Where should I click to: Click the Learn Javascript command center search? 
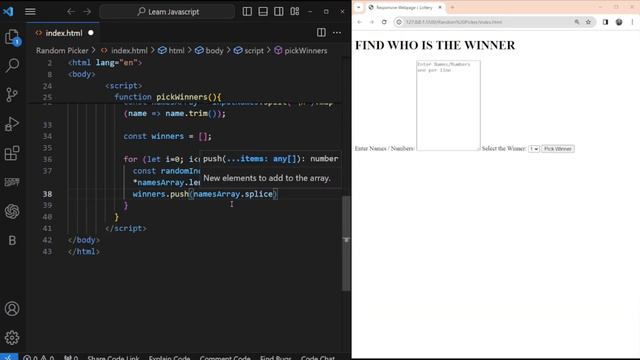click(167, 12)
